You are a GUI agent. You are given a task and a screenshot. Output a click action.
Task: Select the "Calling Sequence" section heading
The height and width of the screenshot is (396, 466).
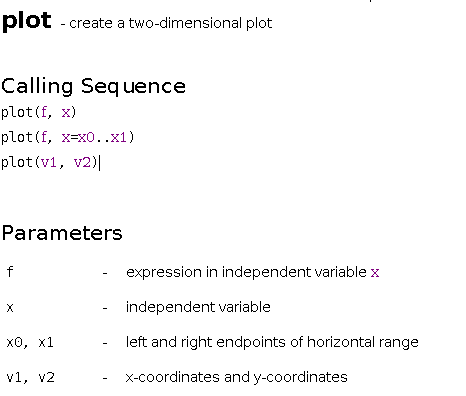(x=93, y=87)
